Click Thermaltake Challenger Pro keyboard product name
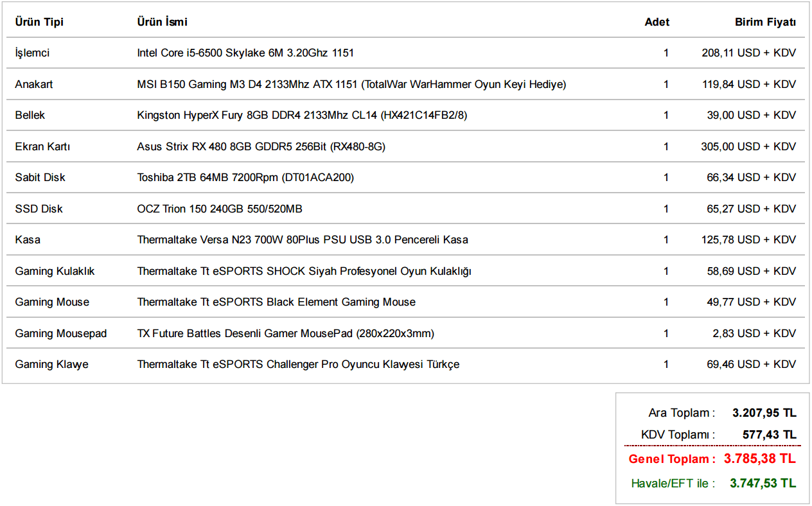 (298, 364)
